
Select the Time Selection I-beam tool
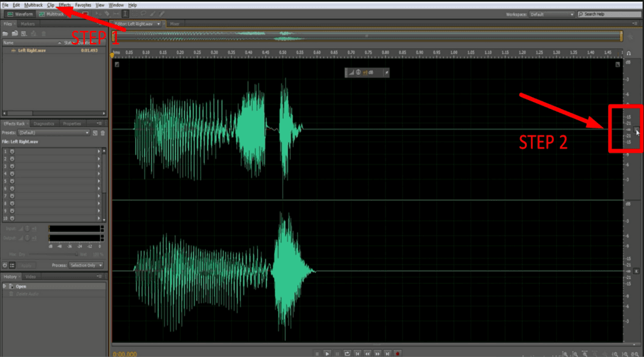click(125, 14)
